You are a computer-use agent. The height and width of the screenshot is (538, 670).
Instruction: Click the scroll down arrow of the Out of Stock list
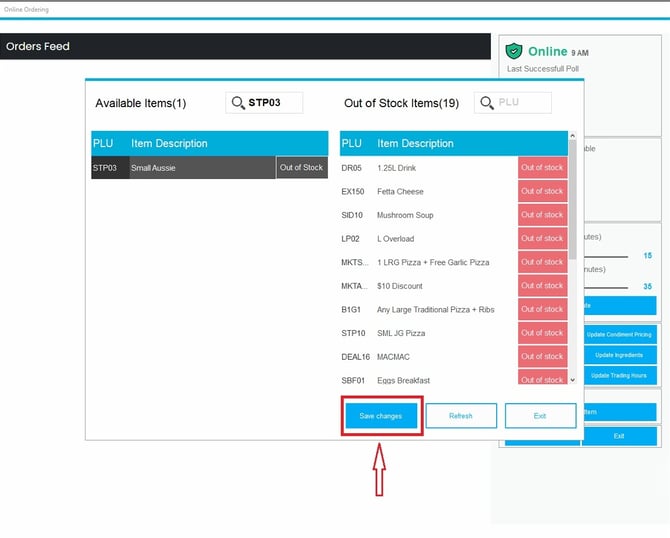pyautogui.click(x=573, y=380)
